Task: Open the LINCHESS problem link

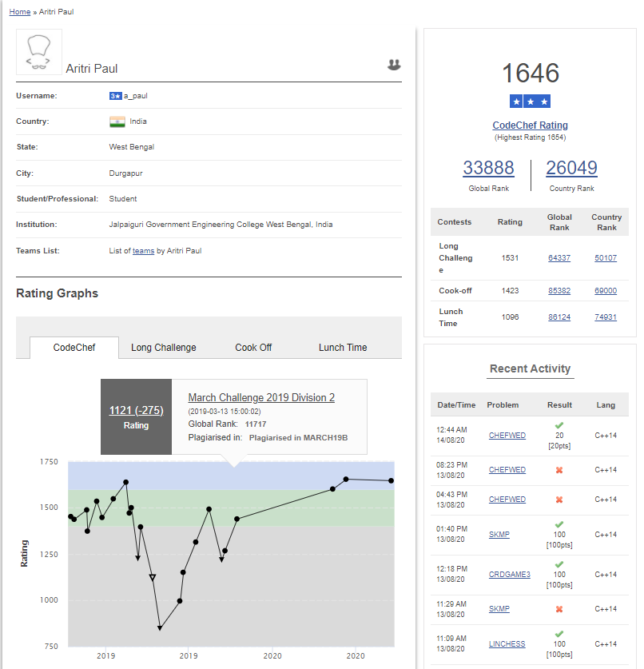Action: tap(507, 644)
